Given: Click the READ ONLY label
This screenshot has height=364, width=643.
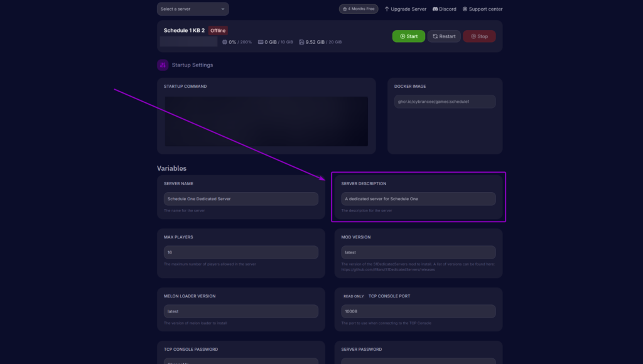Looking at the screenshot, I should [x=354, y=296].
